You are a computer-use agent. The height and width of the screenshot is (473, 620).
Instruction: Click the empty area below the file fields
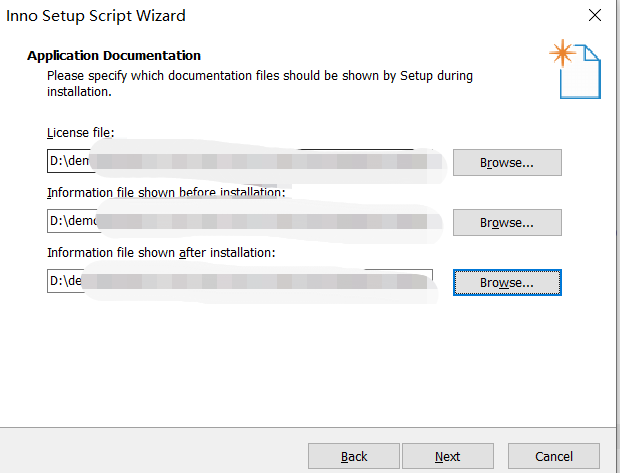300,360
